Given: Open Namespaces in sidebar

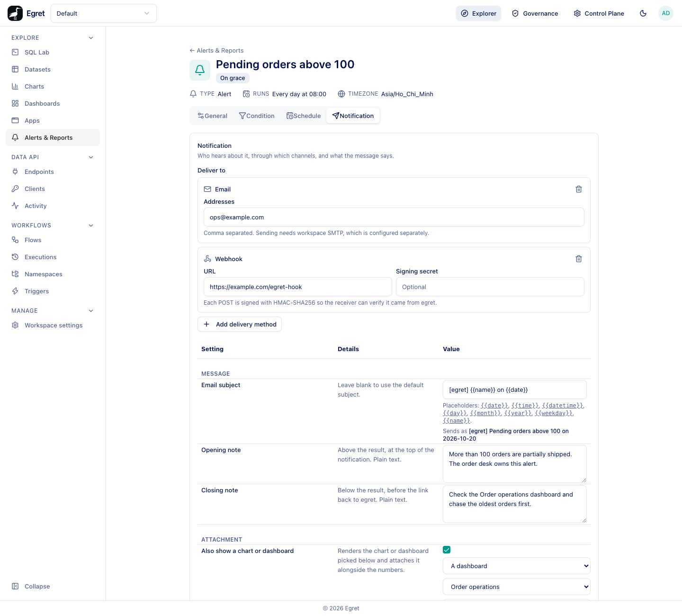Looking at the screenshot, I should pyautogui.click(x=53, y=274).
